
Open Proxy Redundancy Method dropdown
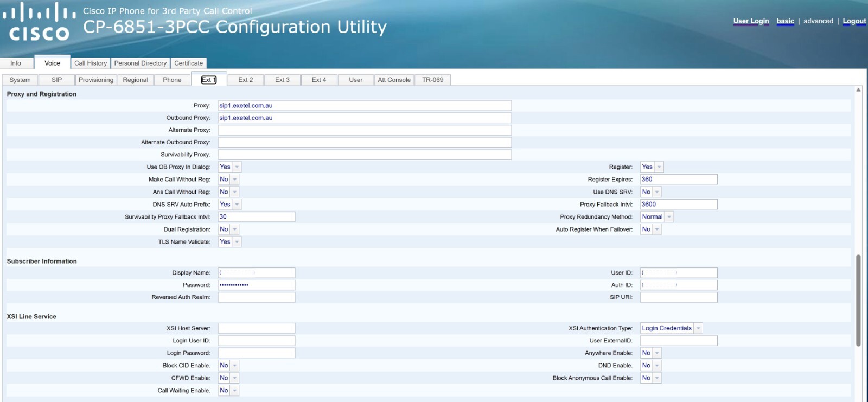657,217
